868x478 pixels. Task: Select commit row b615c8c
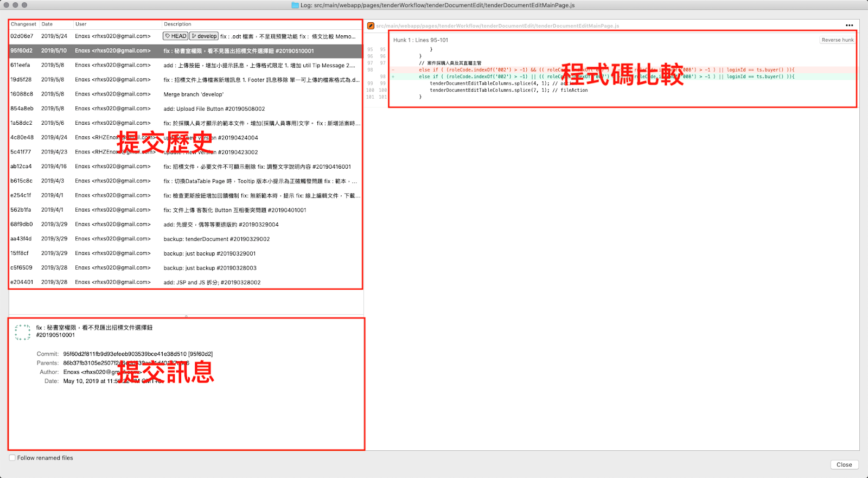pos(186,181)
